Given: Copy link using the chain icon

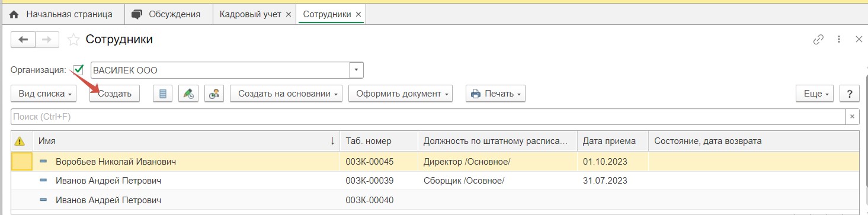Looking at the screenshot, I should coord(819,40).
